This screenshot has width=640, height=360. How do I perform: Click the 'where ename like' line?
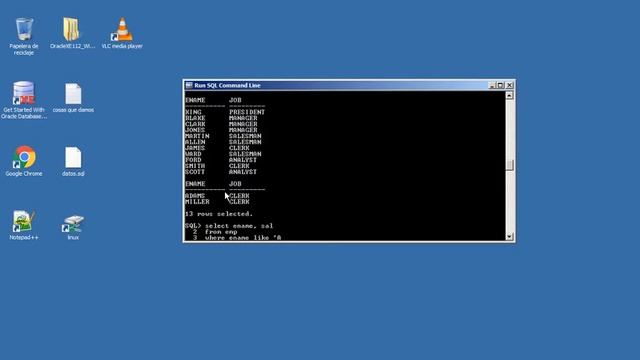(x=243, y=238)
